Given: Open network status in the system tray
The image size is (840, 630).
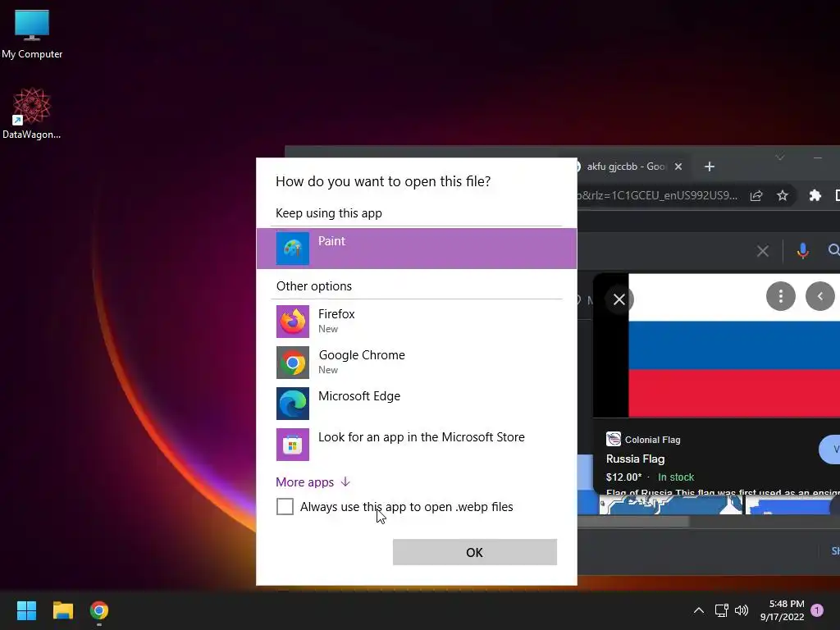Looking at the screenshot, I should (721, 610).
